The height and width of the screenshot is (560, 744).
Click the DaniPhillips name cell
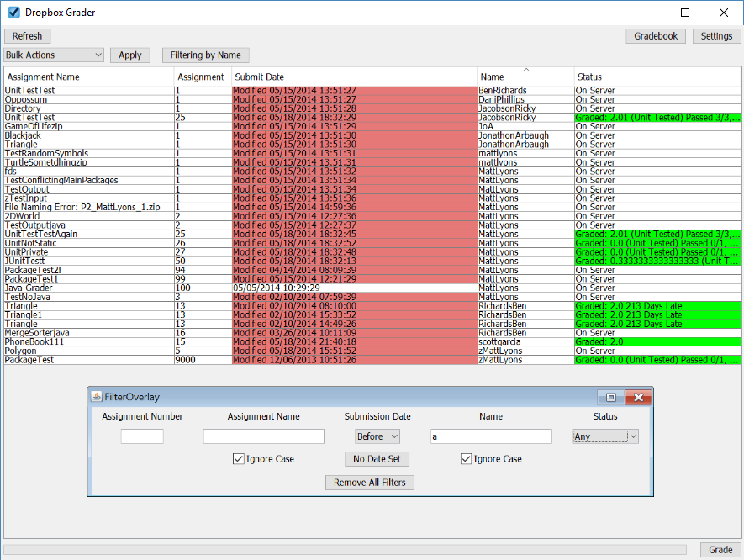525,100
